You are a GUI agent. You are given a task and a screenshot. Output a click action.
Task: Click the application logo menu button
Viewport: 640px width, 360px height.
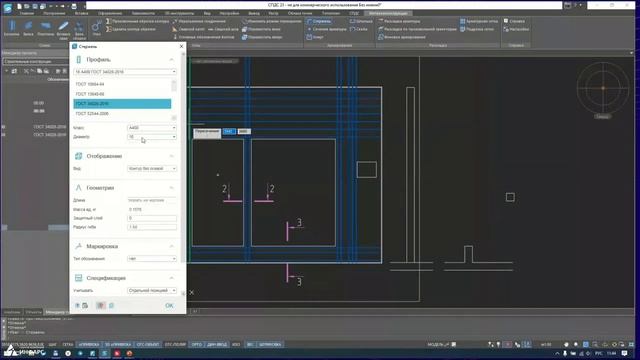pos(7,8)
